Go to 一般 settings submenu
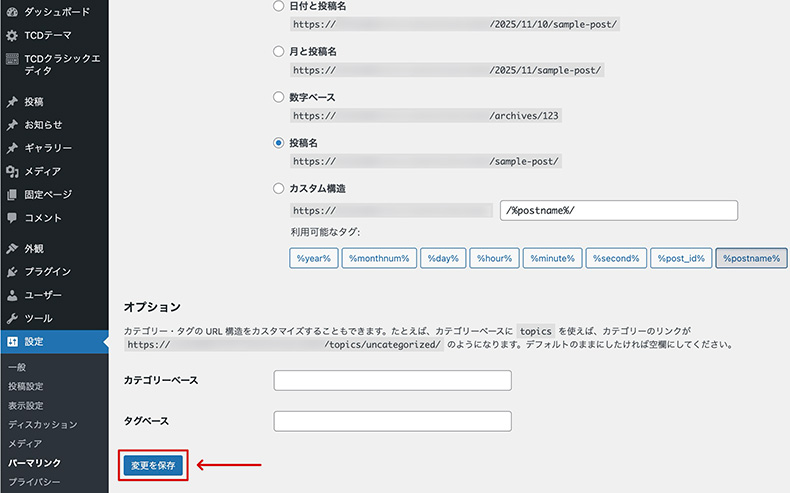 (17, 367)
